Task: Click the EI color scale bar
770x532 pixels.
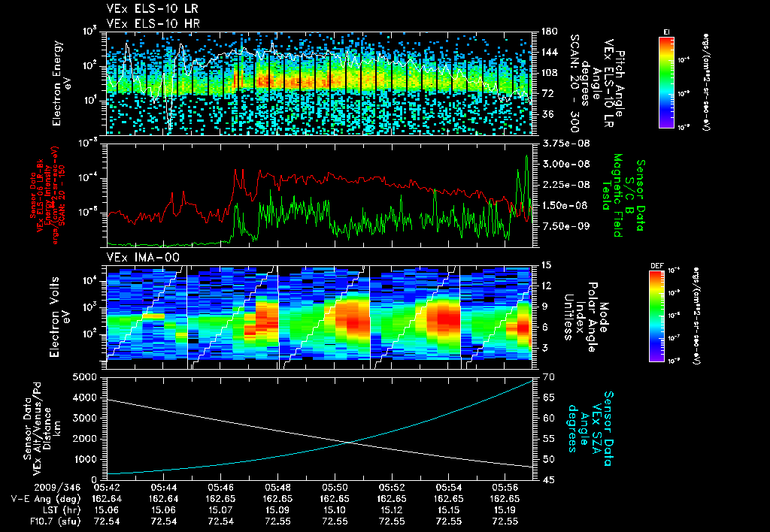Action: (666, 81)
